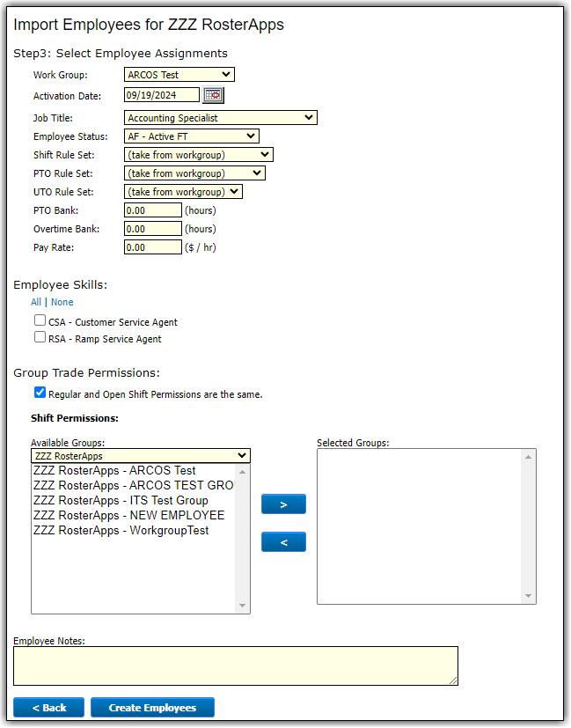Click Selected Groups list scrollbar down arrow

[x=529, y=596]
